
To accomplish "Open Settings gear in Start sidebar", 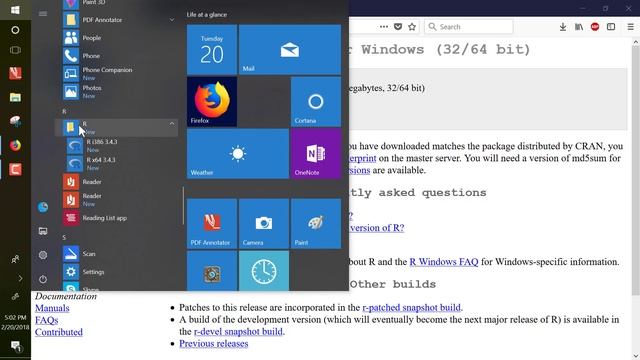I will [43, 255].
